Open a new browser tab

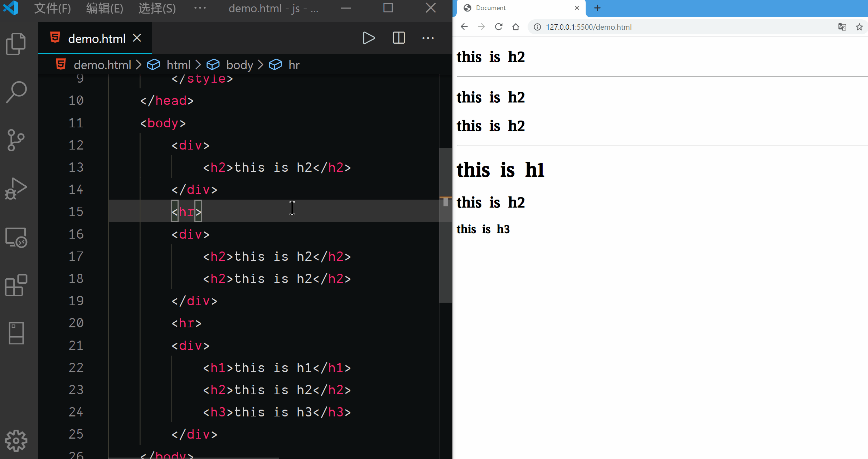click(597, 8)
